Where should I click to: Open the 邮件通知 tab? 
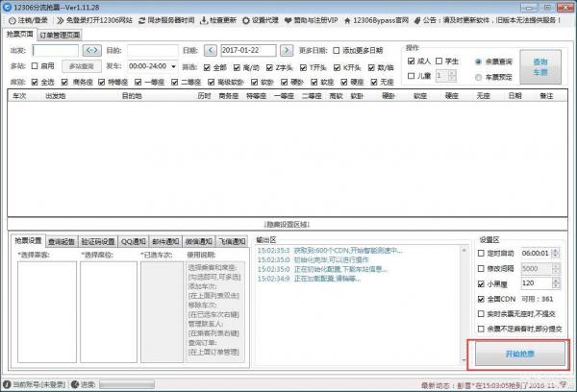tap(165, 241)
